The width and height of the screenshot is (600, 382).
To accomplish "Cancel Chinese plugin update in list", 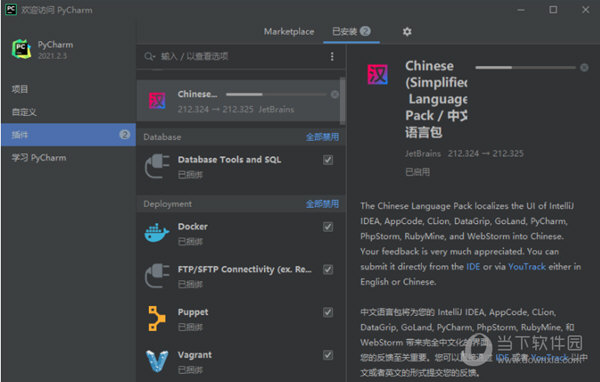I will [334, 94].
